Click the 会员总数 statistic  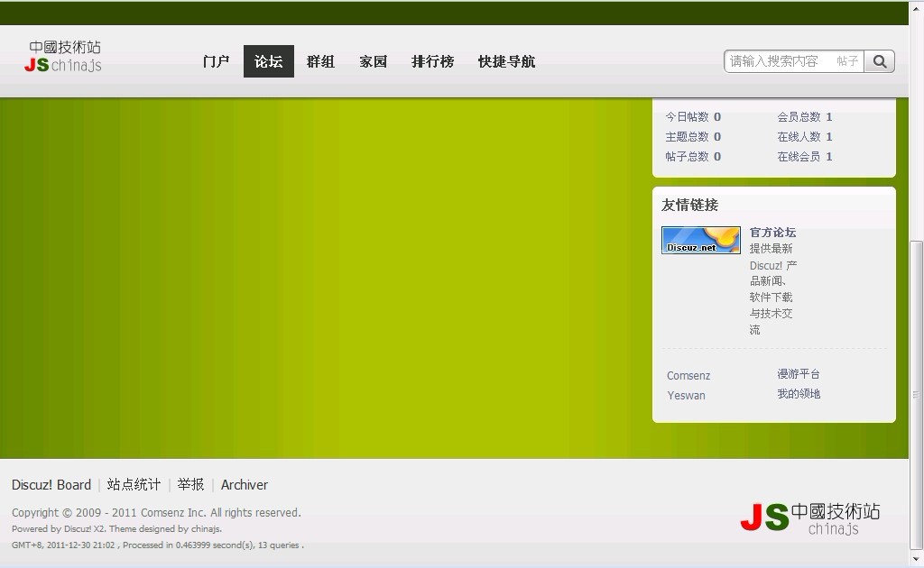point(804,117)
